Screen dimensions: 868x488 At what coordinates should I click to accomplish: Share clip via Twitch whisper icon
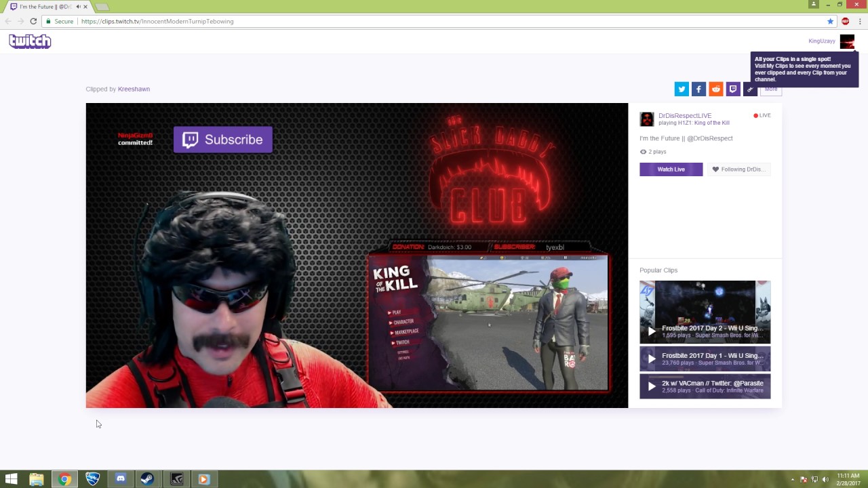[733, 89]
